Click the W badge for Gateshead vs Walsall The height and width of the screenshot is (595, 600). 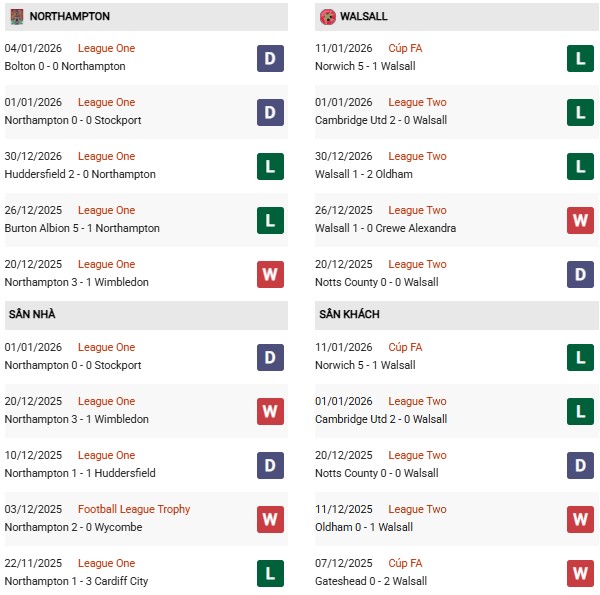click(x=581, y=573)
